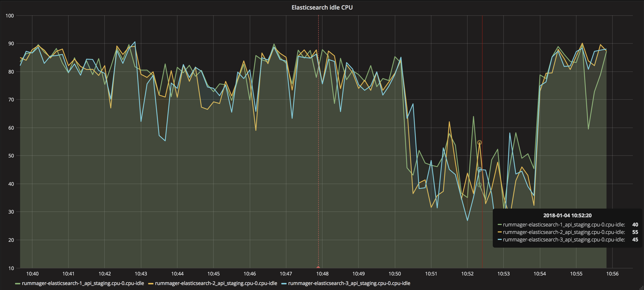644x290 pixels.
Task: Click the 50 value on the Y axis
Action: point(11,156)
